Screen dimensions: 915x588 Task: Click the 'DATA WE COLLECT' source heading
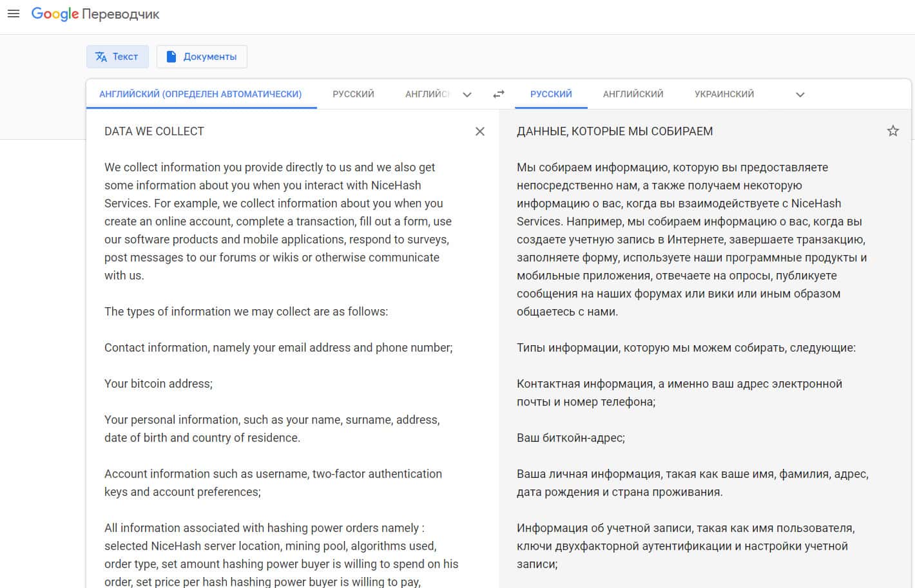click(154, 131)
